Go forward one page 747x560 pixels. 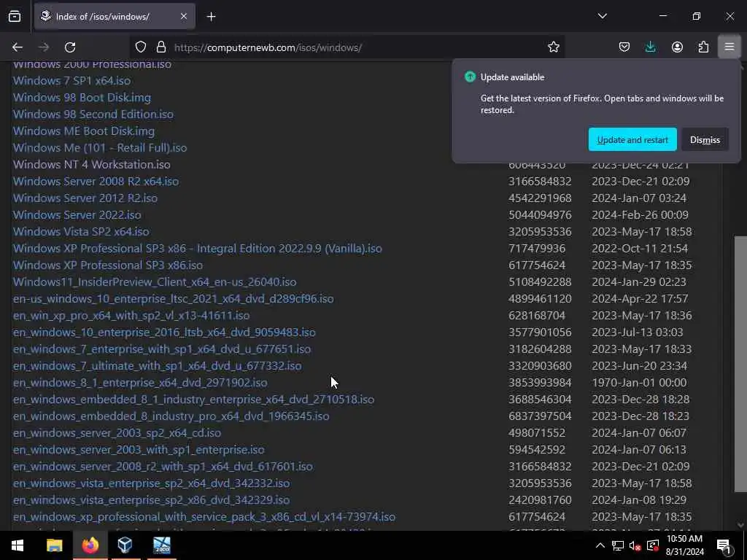tap(44, 47)
